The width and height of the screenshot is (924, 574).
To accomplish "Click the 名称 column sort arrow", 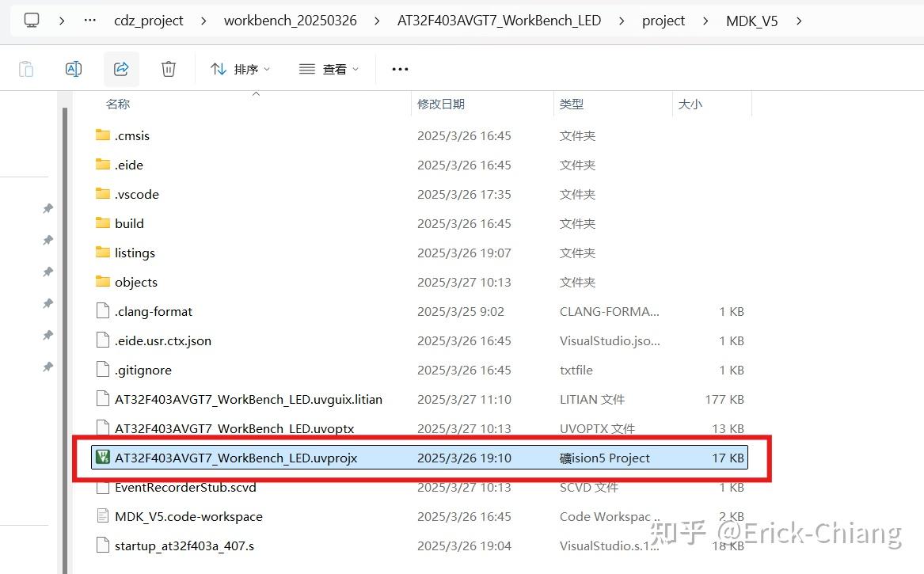I will [256, 93].
